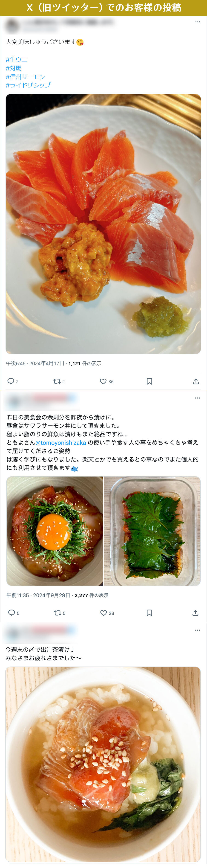Open the shiso leaf container photo

pos(152,531)
